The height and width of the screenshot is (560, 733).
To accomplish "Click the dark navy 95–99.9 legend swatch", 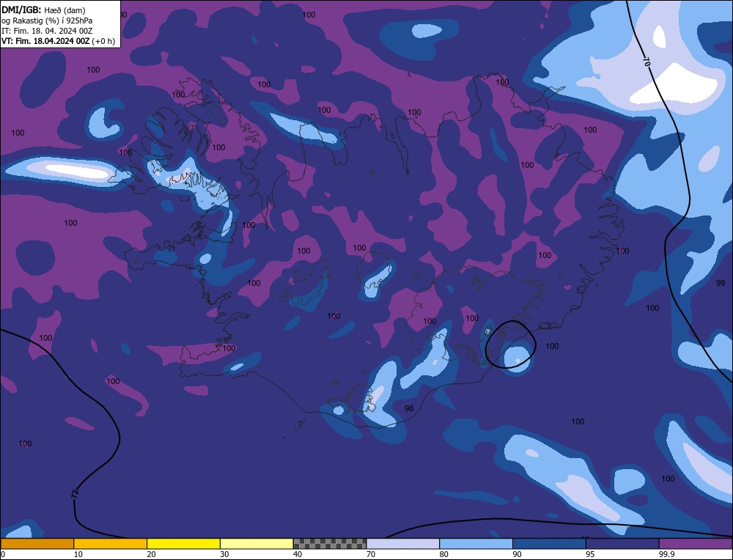I will point(622,544).
